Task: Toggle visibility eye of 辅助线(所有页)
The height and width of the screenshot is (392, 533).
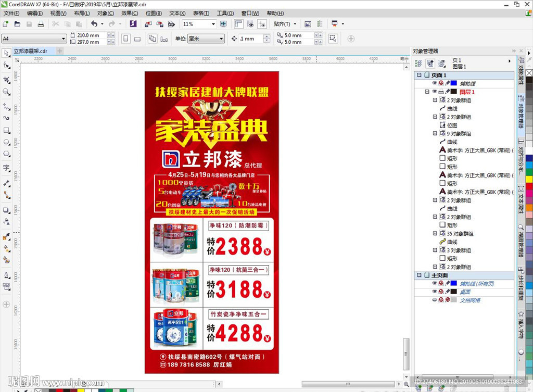Action: click(x=435, y=283)
